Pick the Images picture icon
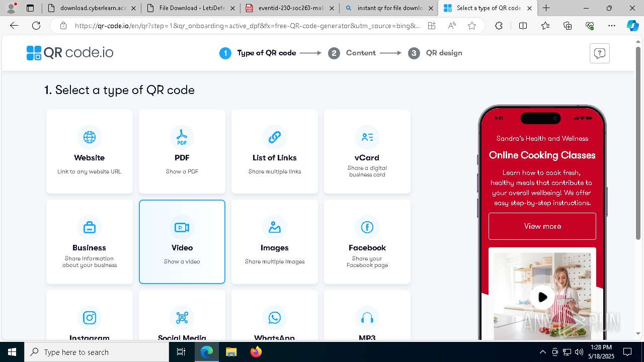 [x=274, y=227]
